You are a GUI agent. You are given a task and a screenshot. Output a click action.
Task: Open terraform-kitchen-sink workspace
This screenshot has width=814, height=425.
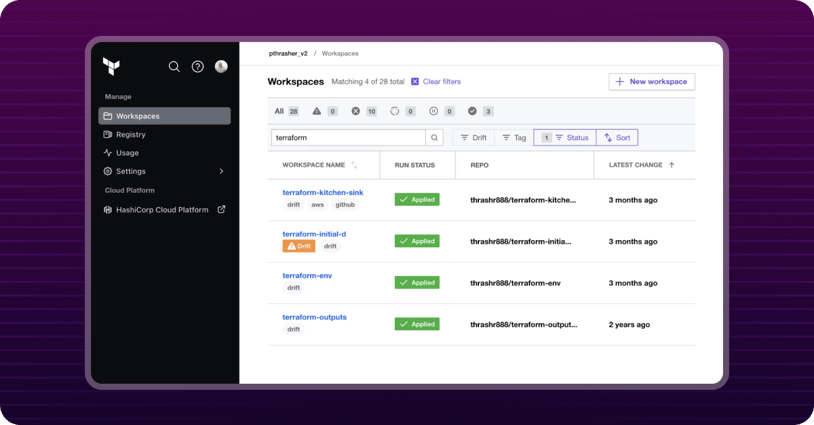tap(323, 193)
